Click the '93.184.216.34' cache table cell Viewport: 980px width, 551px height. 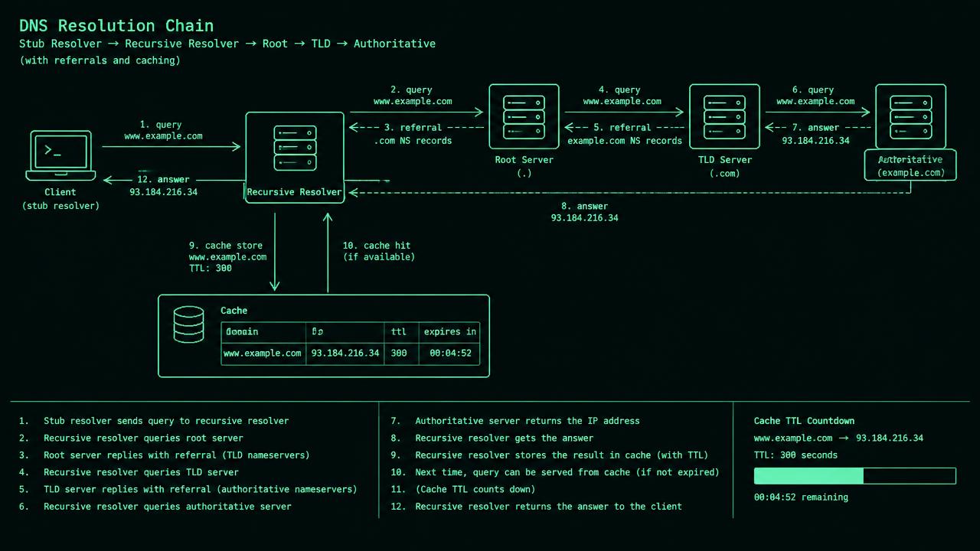(345, 354)
